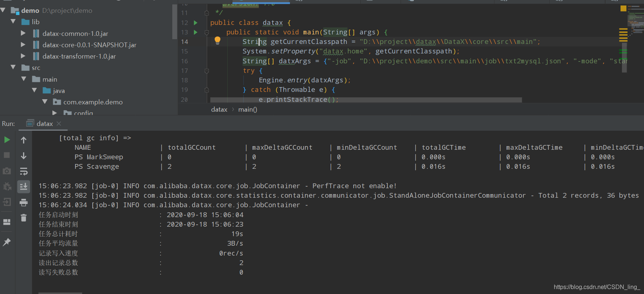Viewport: 644px width, 294px height.
Task: Select datax-core-0.0.1-SNAPSHOT.jar in the tree
Action: [x=89, y=45]
